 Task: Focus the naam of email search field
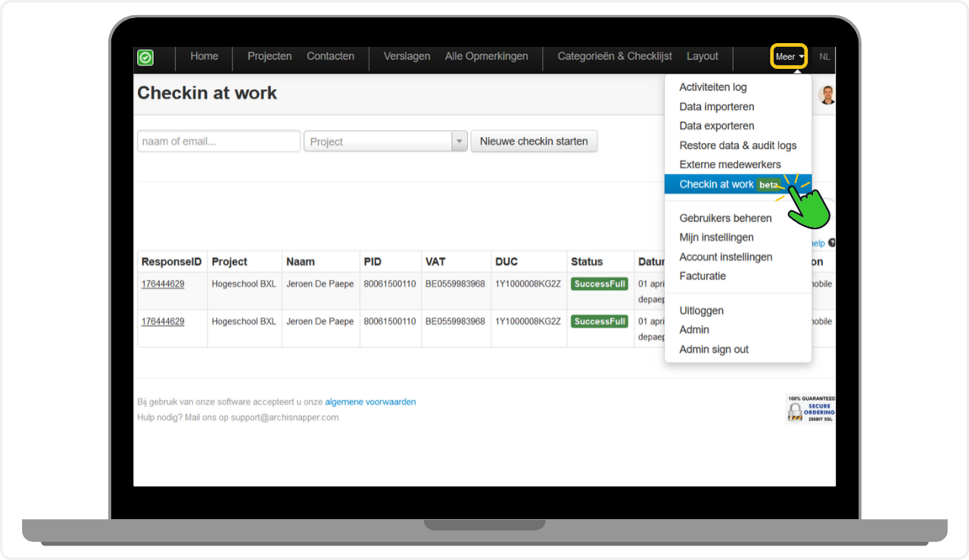pos(219,142)
